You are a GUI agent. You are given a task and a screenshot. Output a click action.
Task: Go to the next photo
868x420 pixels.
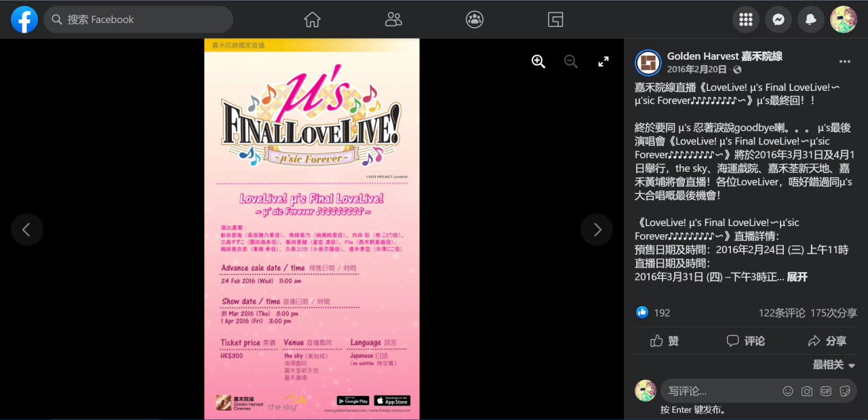click(597, 229)
